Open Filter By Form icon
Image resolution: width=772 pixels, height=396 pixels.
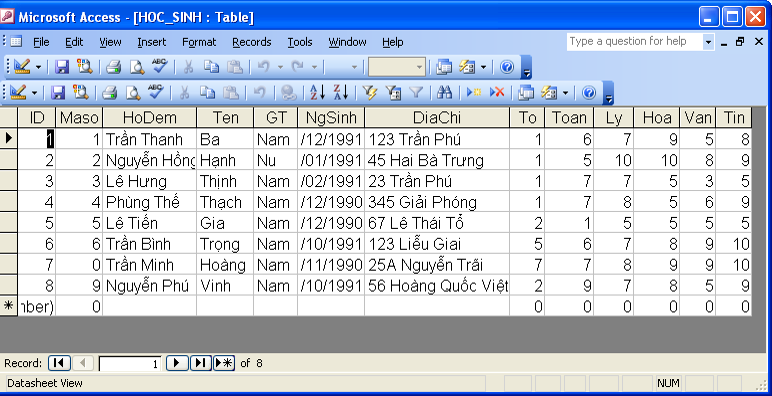pyautogui.click(x=393, y=92)
